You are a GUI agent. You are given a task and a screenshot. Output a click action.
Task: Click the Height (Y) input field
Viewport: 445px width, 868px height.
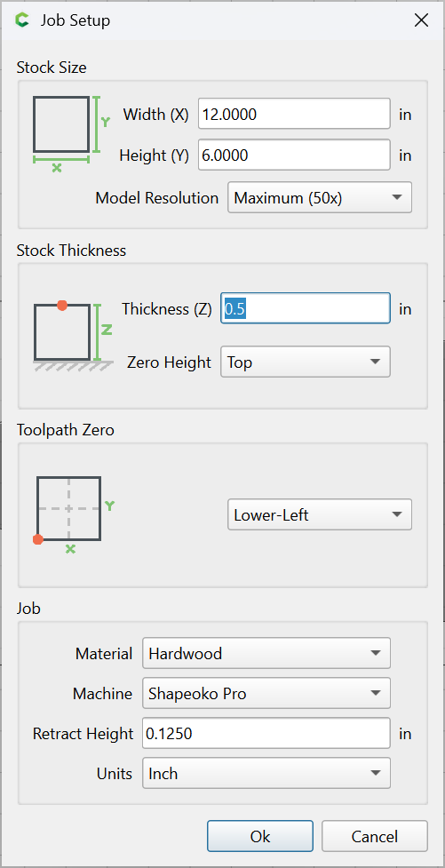tap(295, 155)
